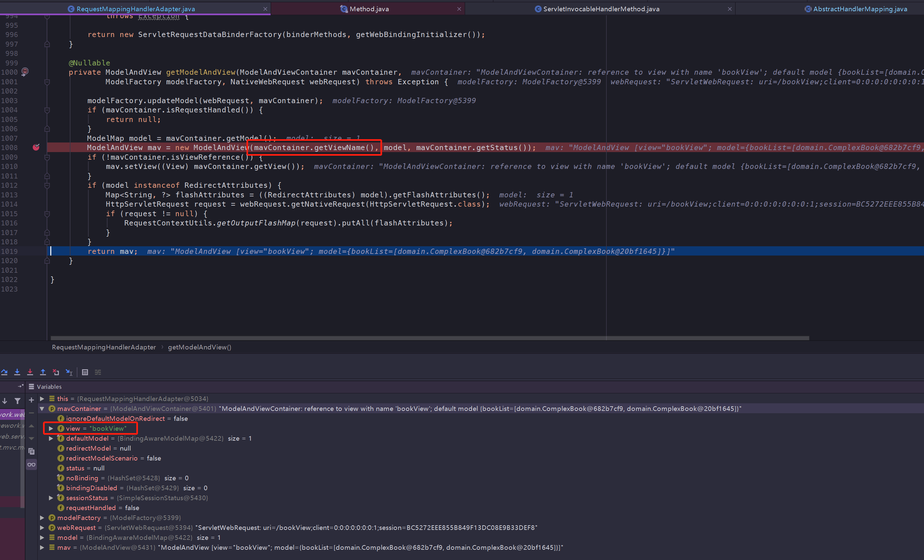The height and width of the screenshot is (560, 924).
Task: Click the Drop Frame icon
Action: (56, 372)
